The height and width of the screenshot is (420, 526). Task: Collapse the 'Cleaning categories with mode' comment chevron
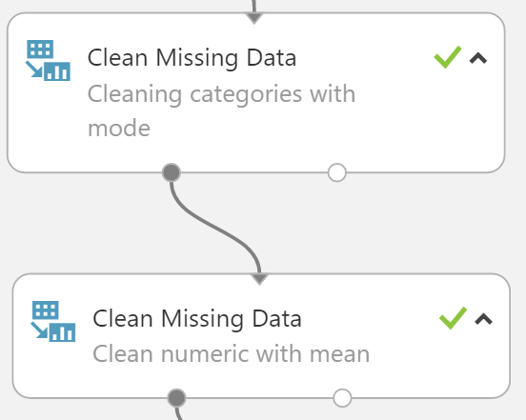pos(478,58)
